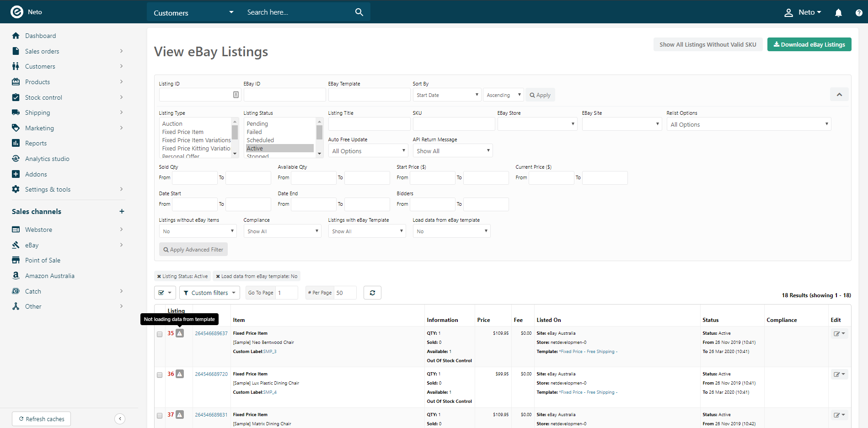The height and width of the screenshot is (428, 868).
Task: Click the Dashboard home icon
Action: [16, 36]
